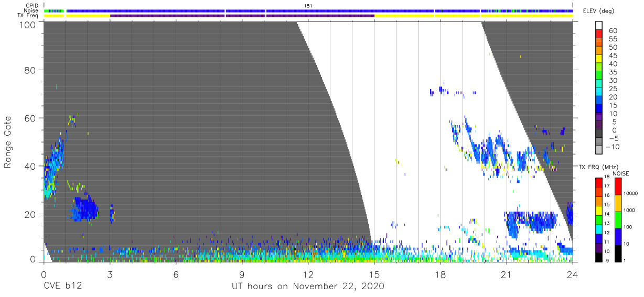
Task: Click the yellow 40–45 degree elevation swatch
Action: (600, 60)
